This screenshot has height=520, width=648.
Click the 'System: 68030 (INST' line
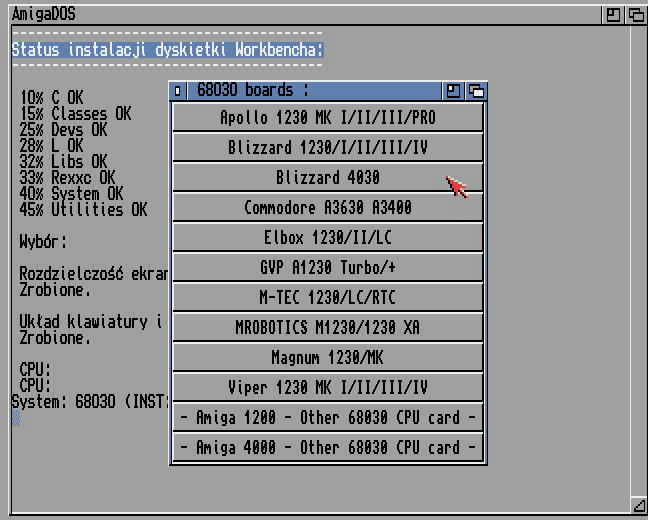click(90, 401)
